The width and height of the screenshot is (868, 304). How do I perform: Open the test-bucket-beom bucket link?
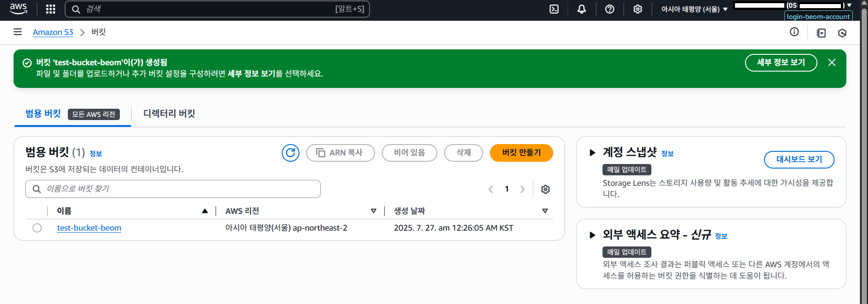point(89,228)
